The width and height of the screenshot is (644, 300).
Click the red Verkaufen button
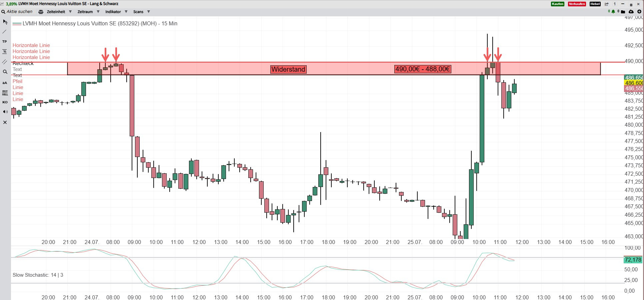577,4
